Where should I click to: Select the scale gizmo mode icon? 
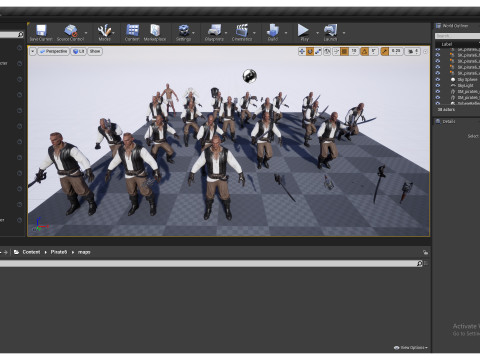click(x=318, y=51)
